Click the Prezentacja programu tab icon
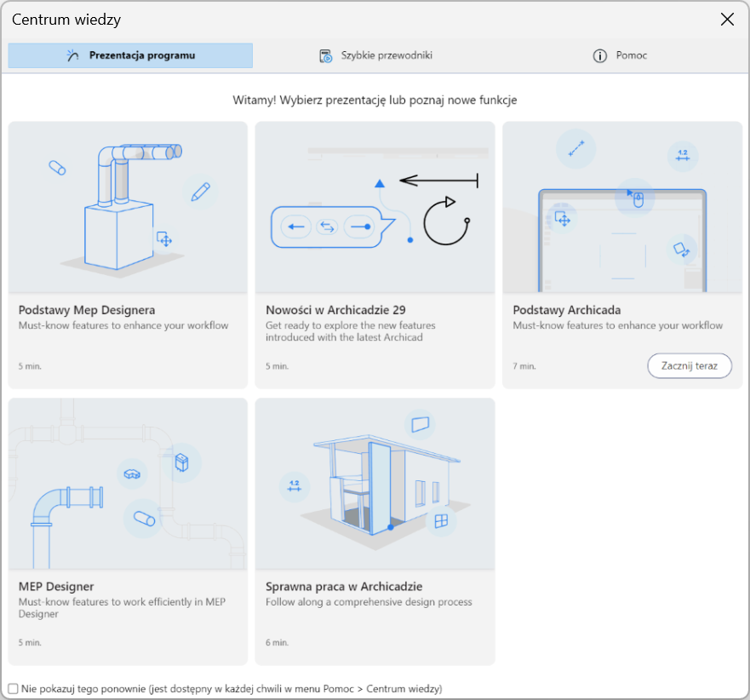The height and width of the screenshot is (700, 750). tap(72, 56)
